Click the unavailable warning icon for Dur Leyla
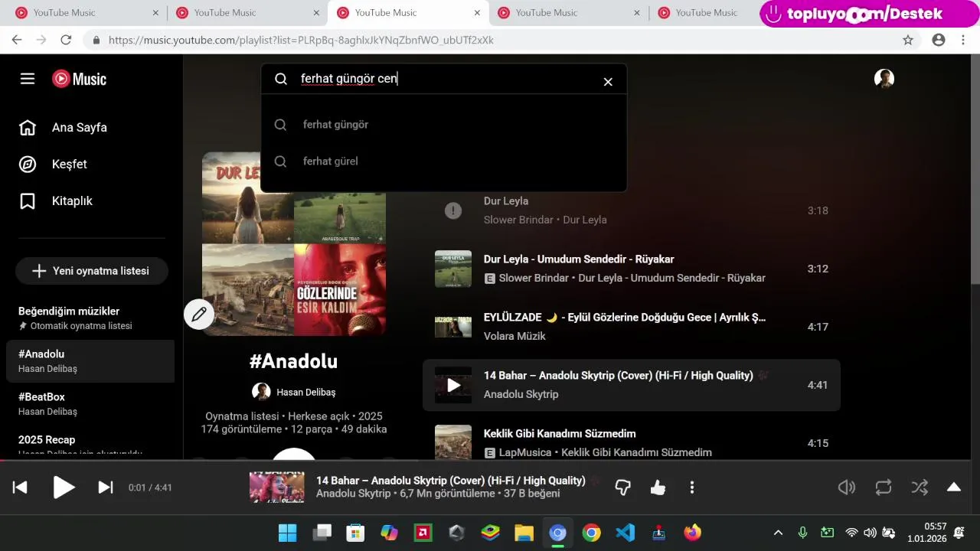The image size is (980, 551). tap(453, 210)
